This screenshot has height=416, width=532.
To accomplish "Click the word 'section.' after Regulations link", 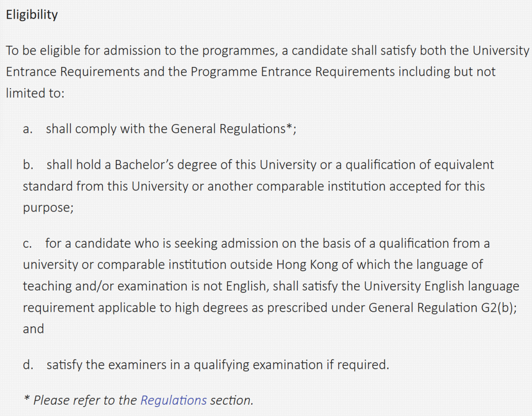I will click(x=232, y=400).
